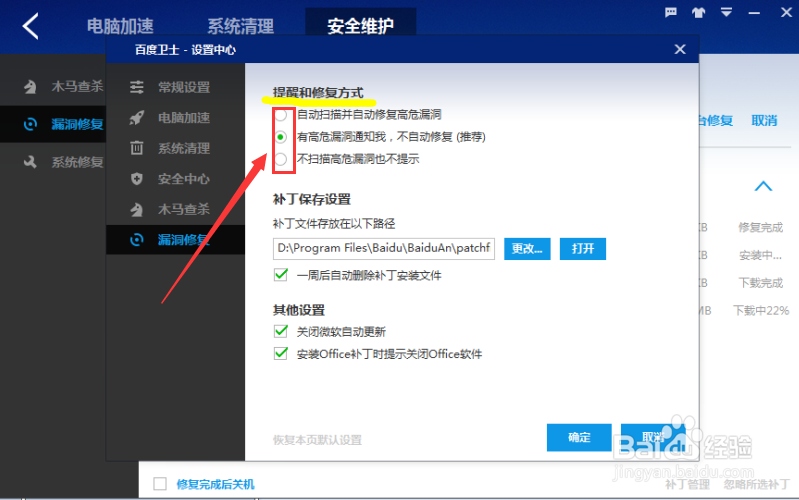This screenshot has width=799, height=500.
Task: Click the patch path input field
Action: click(384, 249)
